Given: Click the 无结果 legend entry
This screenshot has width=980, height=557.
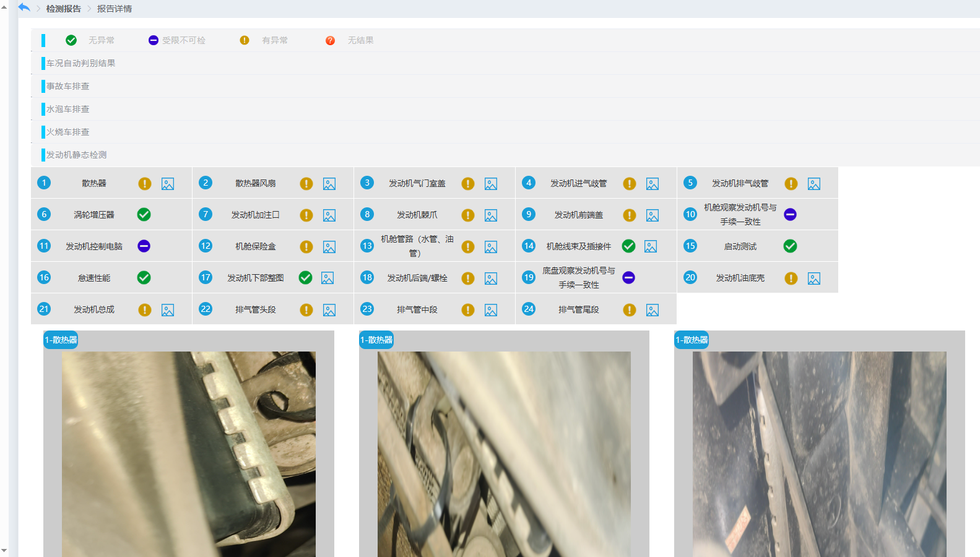Looking at the screenshot, I should pos(349,40).
